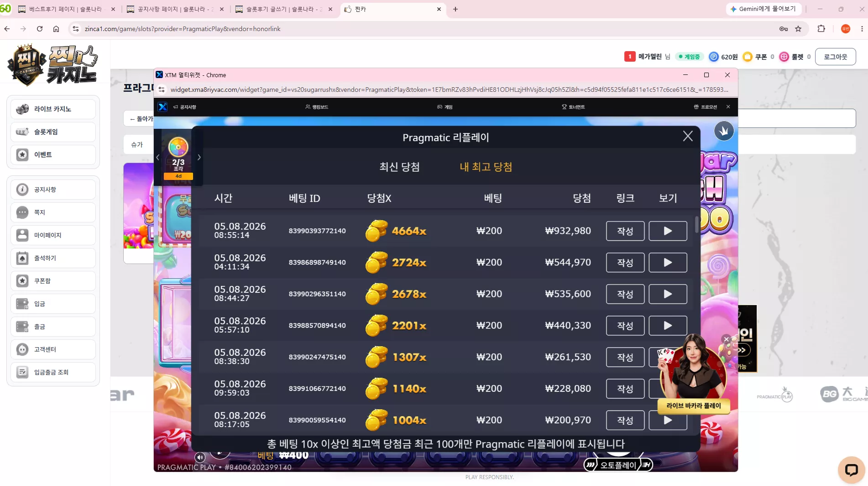The width and height of the screenshot is (868, 486).
Task: Open the browser extensions puzzle icon
Action: point(821,29)
